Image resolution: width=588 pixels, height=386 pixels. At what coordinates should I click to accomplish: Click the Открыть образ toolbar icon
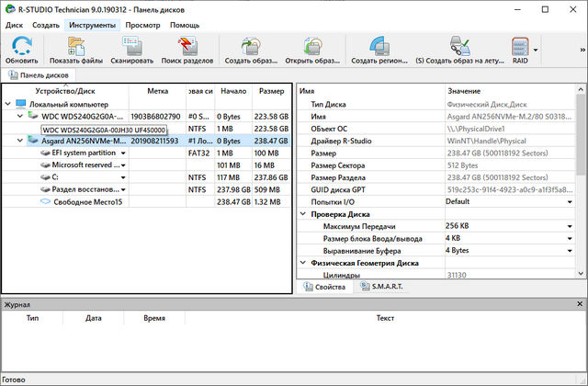point(310,45)
